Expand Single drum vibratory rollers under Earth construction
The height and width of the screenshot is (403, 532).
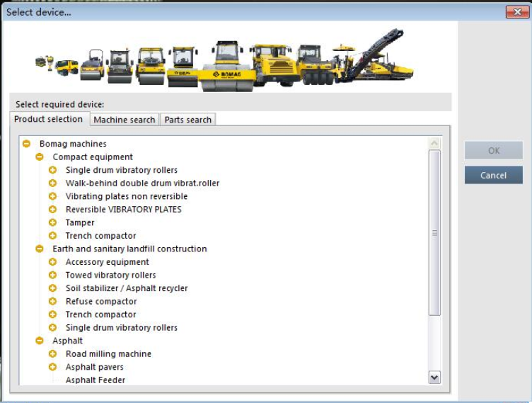tap(52, 327)
